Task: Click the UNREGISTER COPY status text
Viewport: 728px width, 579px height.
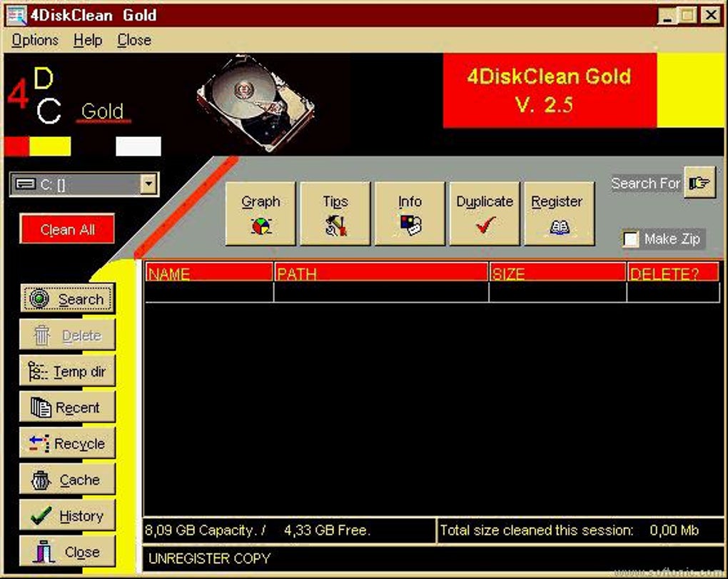Action: 209,558
